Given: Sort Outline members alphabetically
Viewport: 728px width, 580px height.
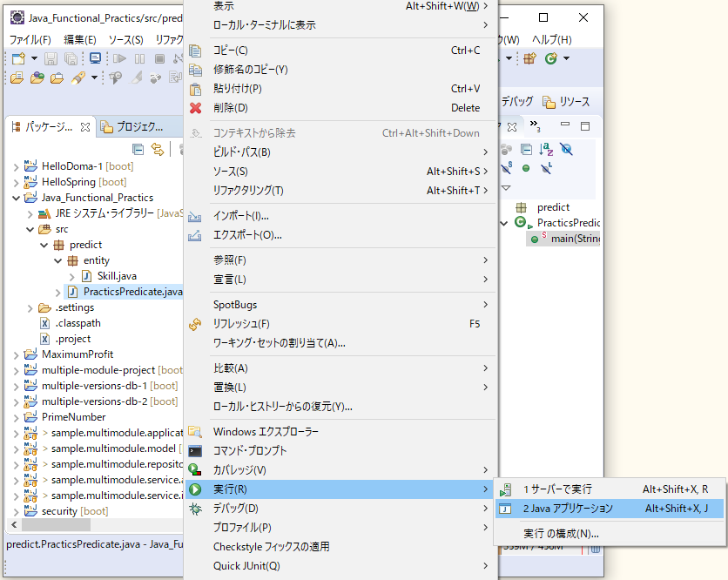Looking at the screenshot, I should click(546, 149).
